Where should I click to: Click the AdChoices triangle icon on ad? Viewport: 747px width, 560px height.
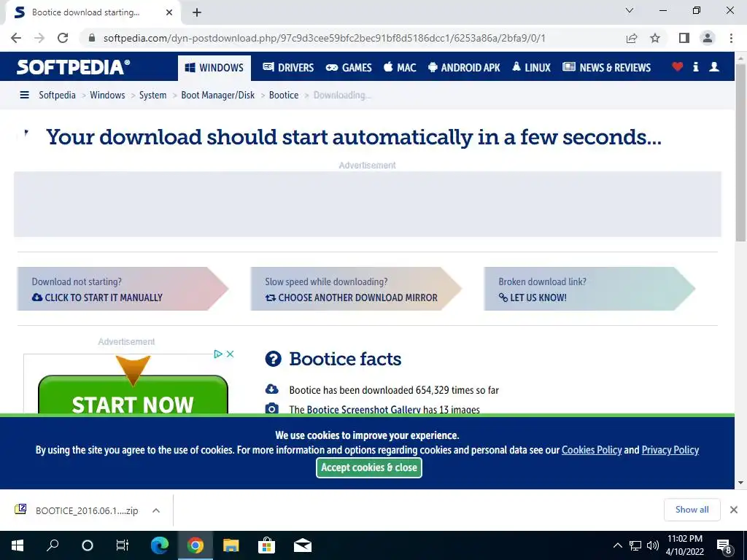tap(217, 354)
